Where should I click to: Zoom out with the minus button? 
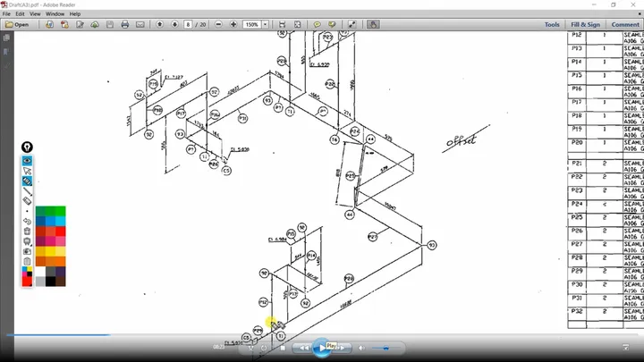click(218, 25)
